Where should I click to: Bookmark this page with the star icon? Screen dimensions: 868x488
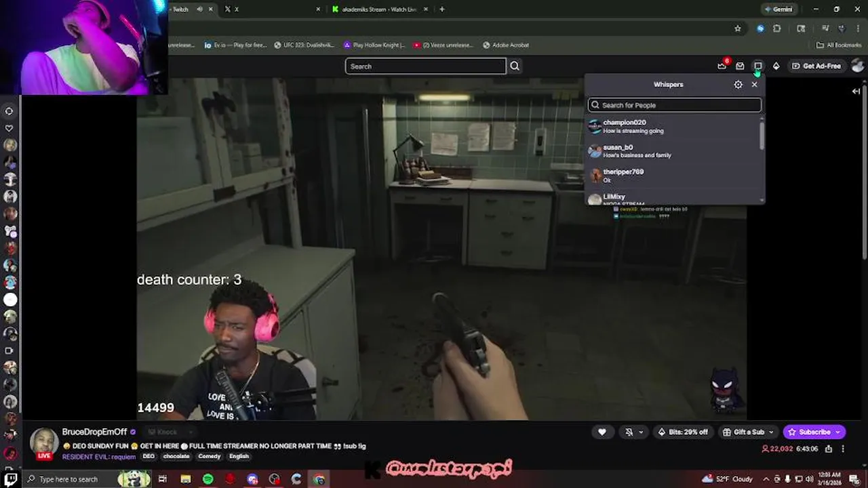738,28
